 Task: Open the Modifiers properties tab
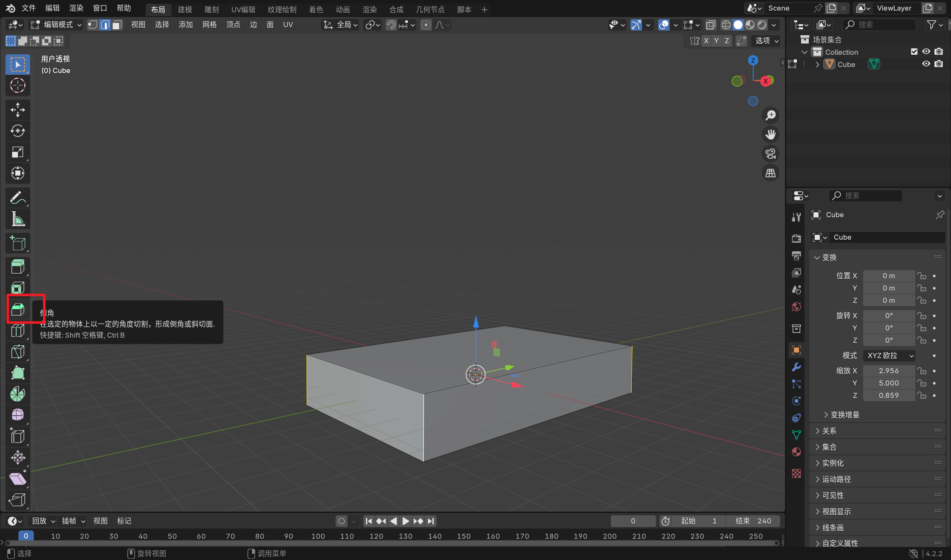coord(796,367)
